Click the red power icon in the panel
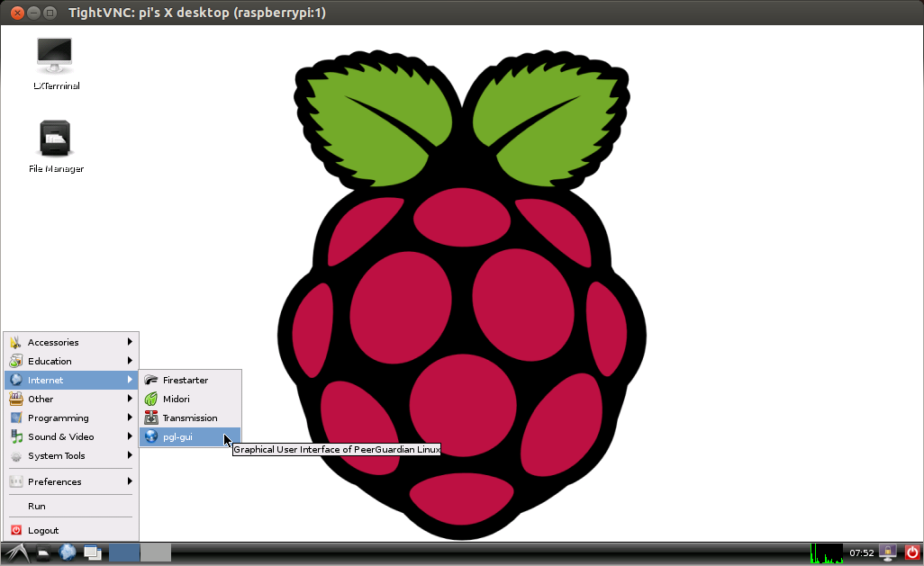The height and width of the screenshot is (566, 924). tap(911, 553)
